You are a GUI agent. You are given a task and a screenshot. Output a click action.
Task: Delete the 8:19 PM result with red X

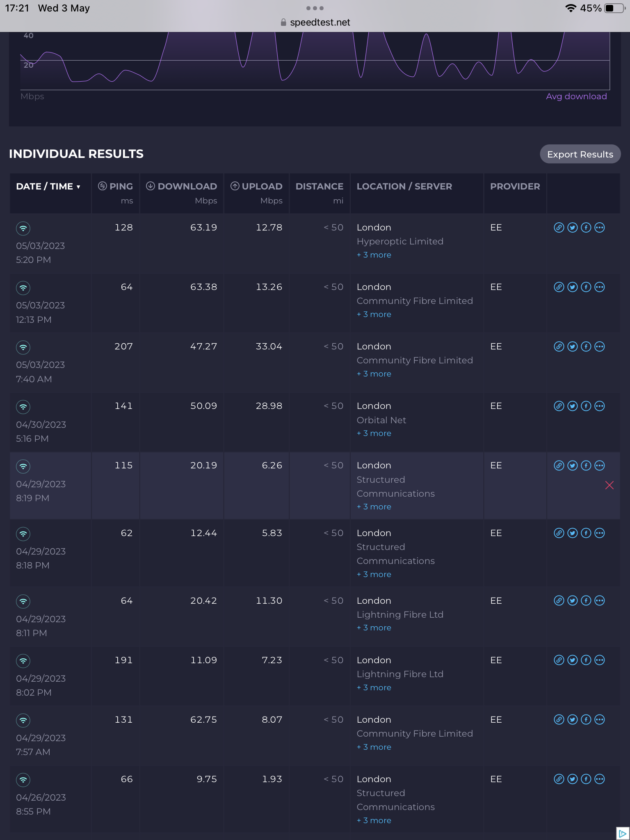point(609,485)
